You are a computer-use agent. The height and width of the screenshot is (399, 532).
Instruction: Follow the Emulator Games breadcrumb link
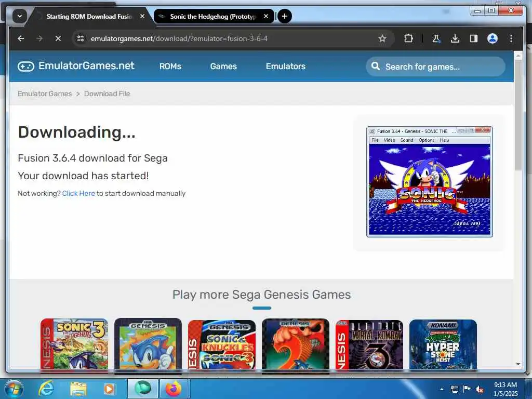tap(45, 94)
